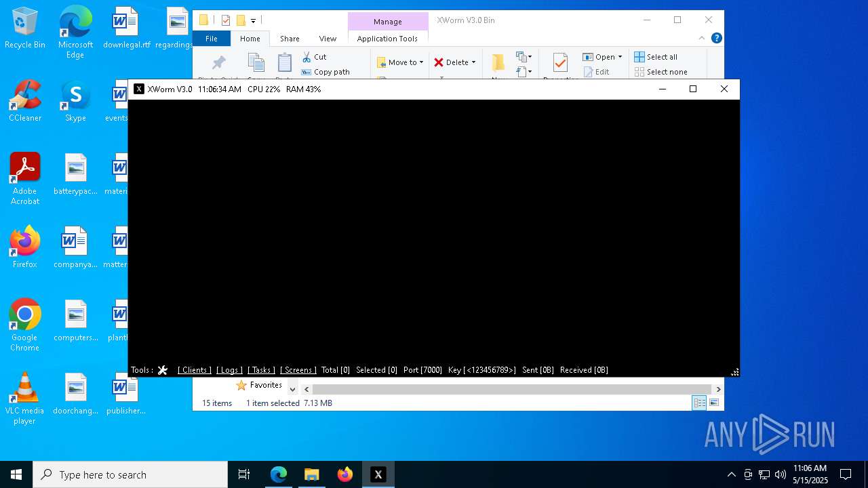Select the publisher document on desktop
Screen dimensions: 868x488
tap(126, 394)
